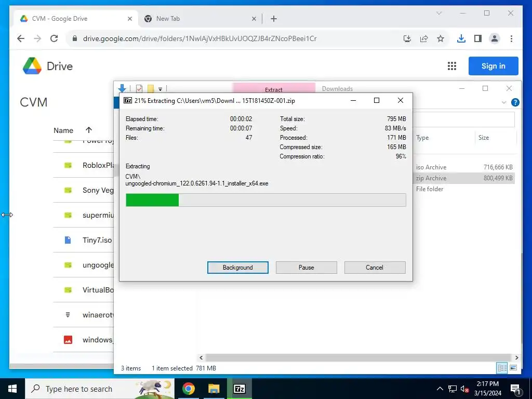Open Explorer help question mark

point(515,102)
